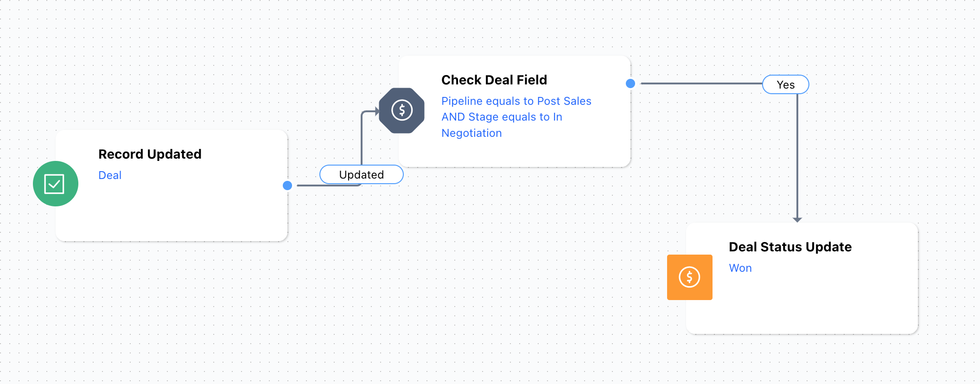Click the Won link in Deal Status Update
This screenshot has height=384, width=980.
pos(740,268)
